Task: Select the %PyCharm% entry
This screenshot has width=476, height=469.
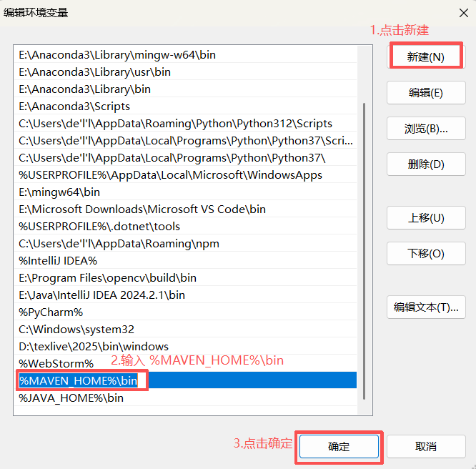Action: pos(186,312)
